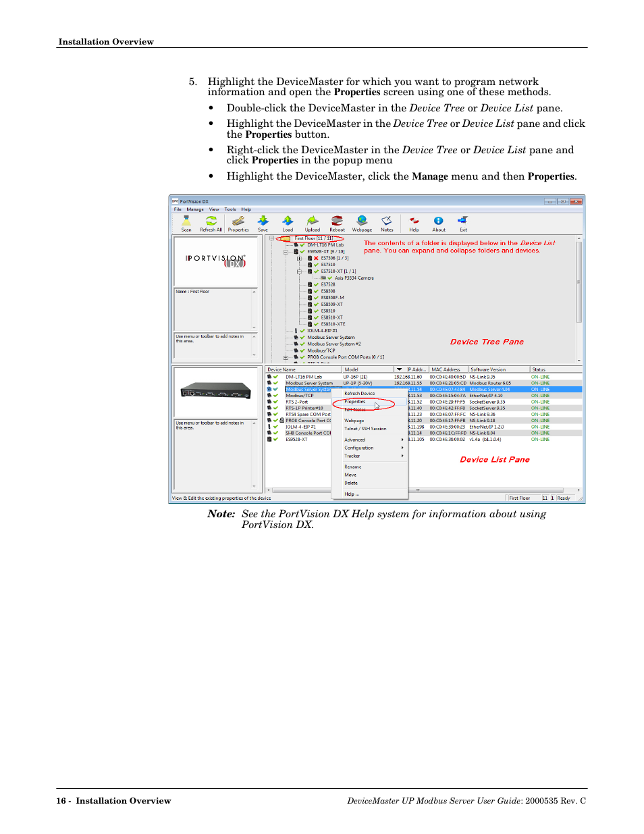Open the Help menu in menu bar

(246, 209)
